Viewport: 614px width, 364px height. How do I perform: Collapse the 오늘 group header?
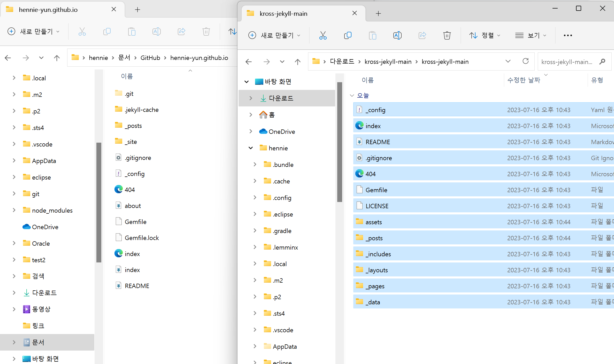pyautogui.click(x=352, y=96)
